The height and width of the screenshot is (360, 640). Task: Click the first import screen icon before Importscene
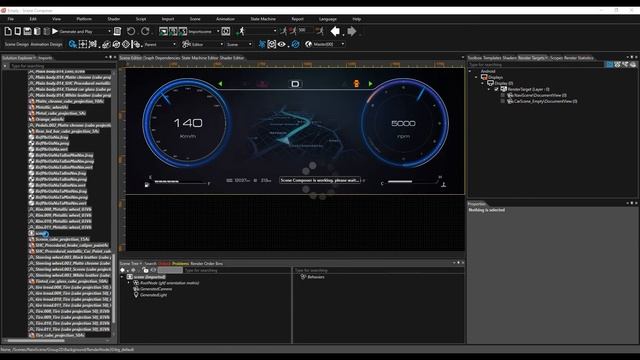(x=163, y=31)
